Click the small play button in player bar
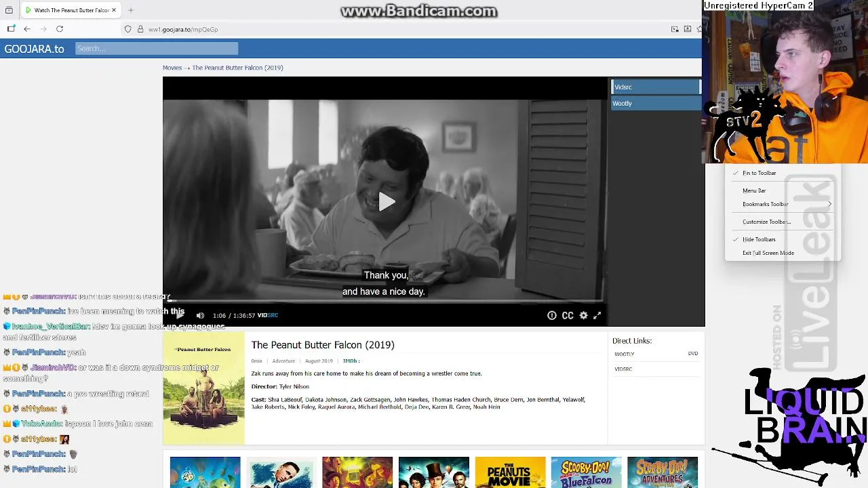The width and height of the screenshot is (868, 488). coord(180,315)
